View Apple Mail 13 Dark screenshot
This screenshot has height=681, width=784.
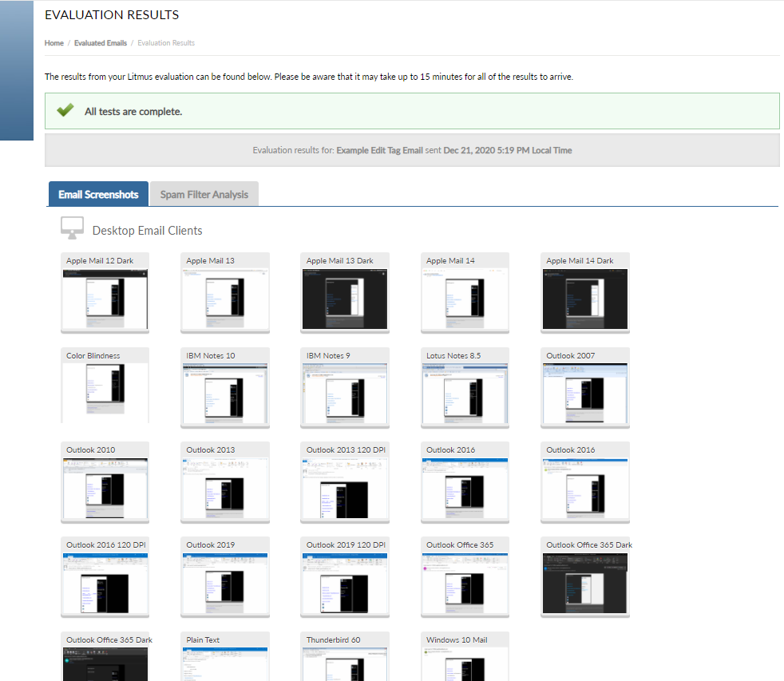[345, 299]
